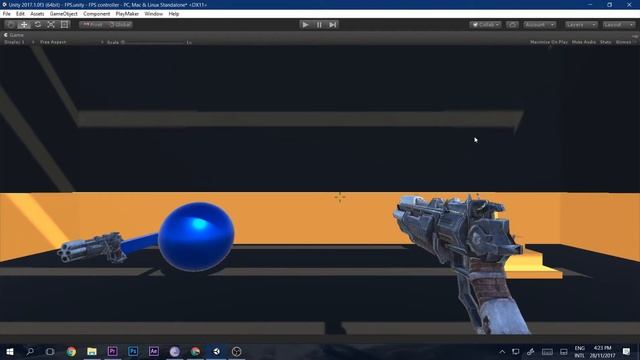Select the Hand tool in Unity toolbar
This screenshot has height=360, width=640.
point(11,24)
